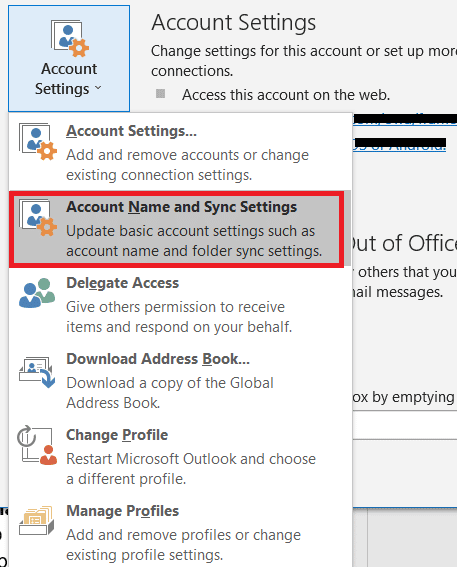Click 'Download a copy of the Global' description
This screenshot has height=567, width=457.
point(170,393)
